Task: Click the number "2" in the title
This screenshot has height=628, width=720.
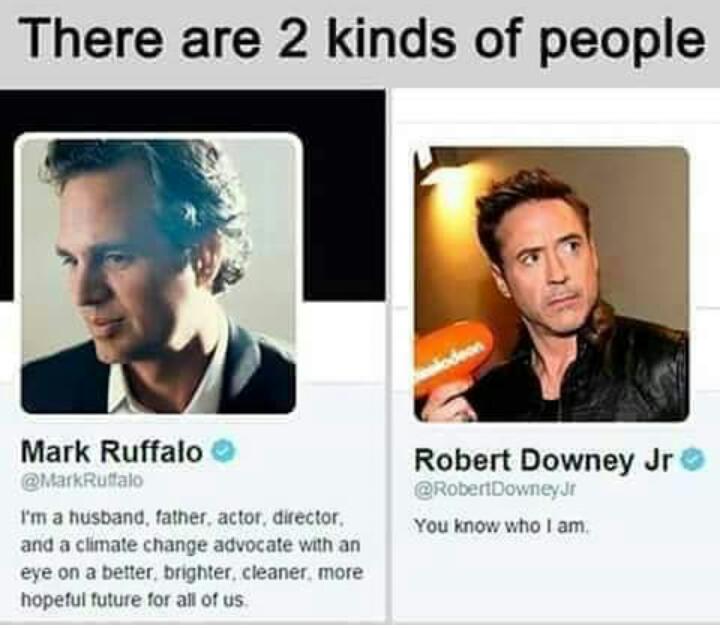Action: coord(291,40)
